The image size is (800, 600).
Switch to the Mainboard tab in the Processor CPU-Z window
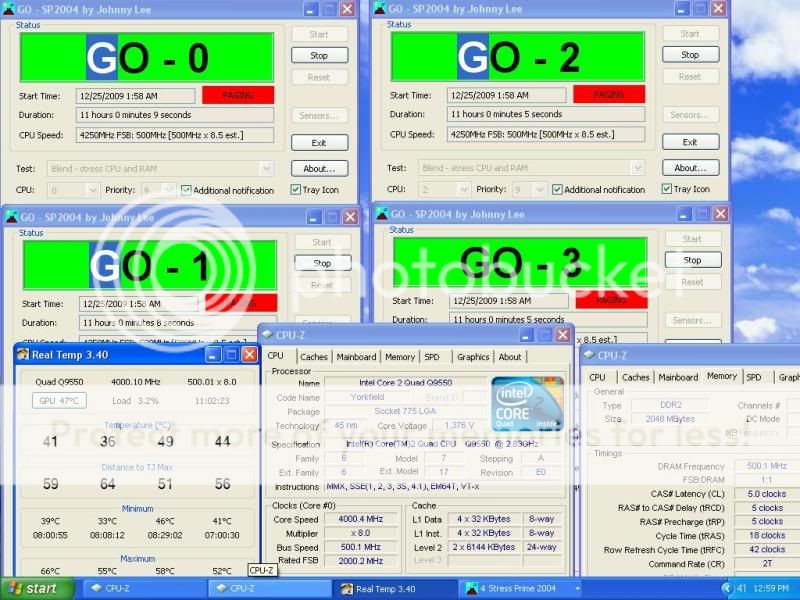[x=356, y=357]
